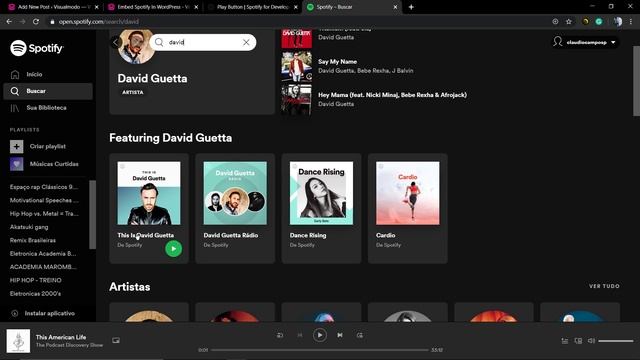
Task: Switch to Play Button Spotify for Developers tab
Action: [252, 7]
